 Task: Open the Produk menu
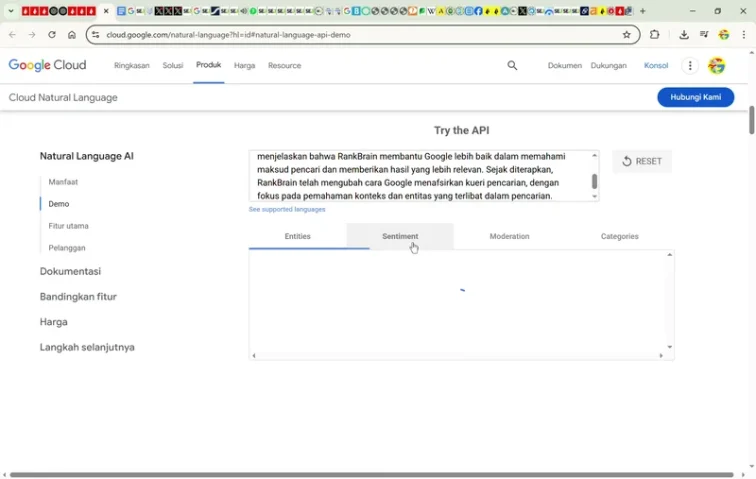[208, 65]
